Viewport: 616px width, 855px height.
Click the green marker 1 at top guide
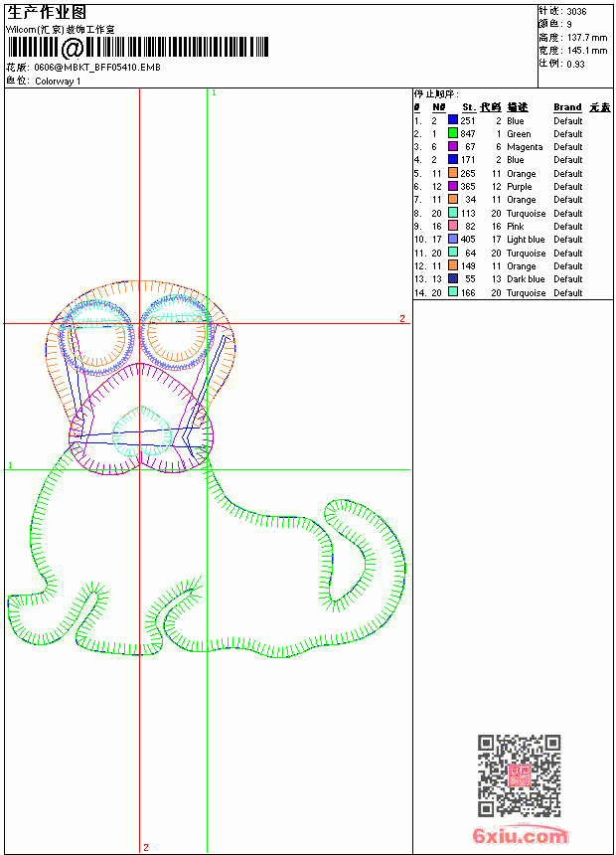(x=214, y=93)
